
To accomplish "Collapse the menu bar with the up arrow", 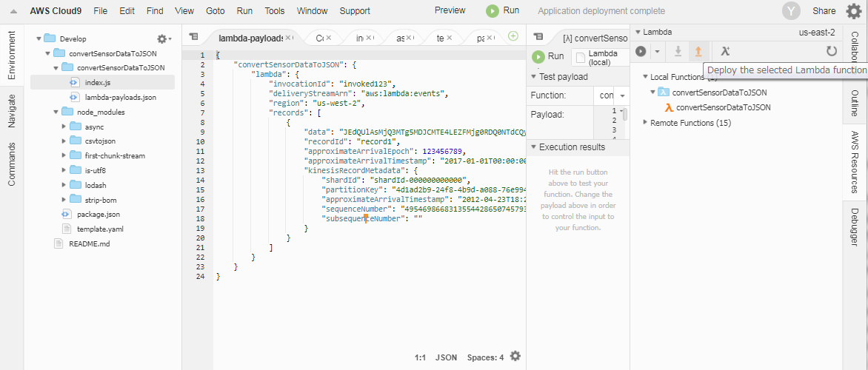I will [13, 12].
